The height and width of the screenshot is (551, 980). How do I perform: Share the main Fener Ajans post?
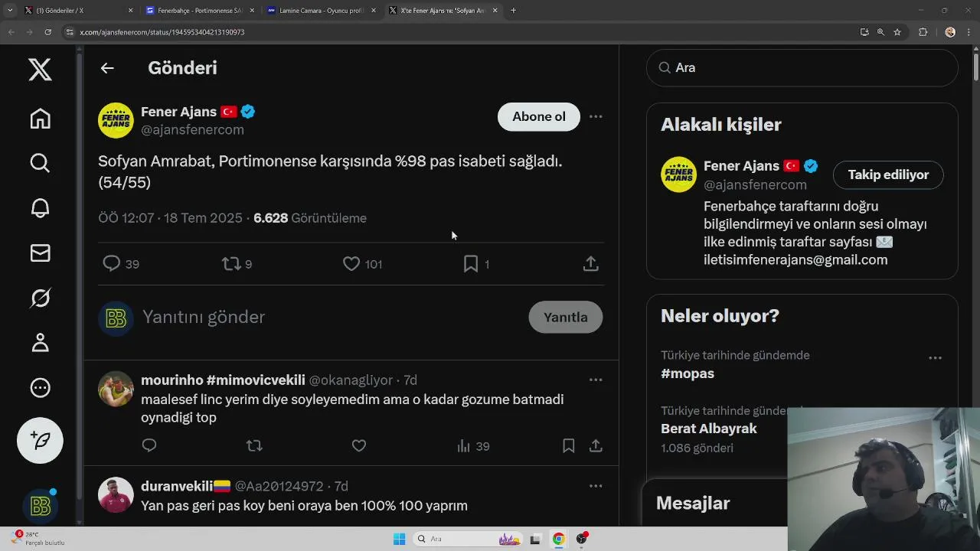click(x=590, y=264)
